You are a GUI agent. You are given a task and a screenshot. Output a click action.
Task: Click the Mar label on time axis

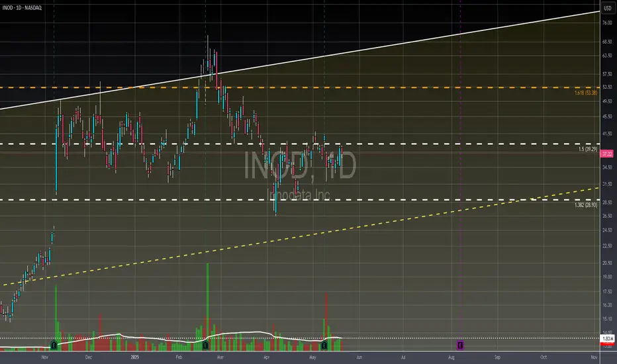click(220, 357)
